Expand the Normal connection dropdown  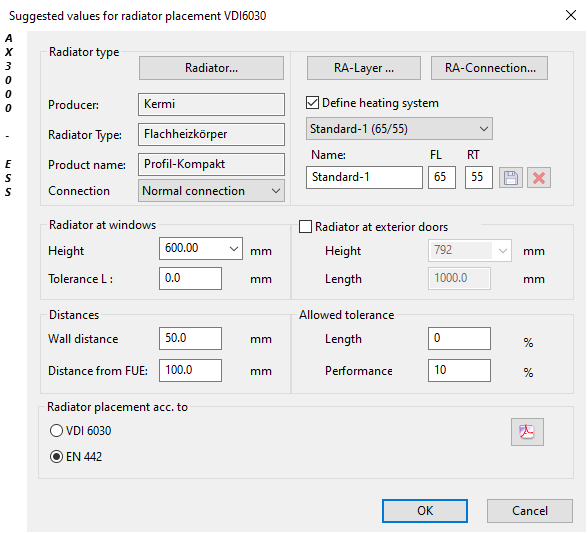click(x=211, y=191)
